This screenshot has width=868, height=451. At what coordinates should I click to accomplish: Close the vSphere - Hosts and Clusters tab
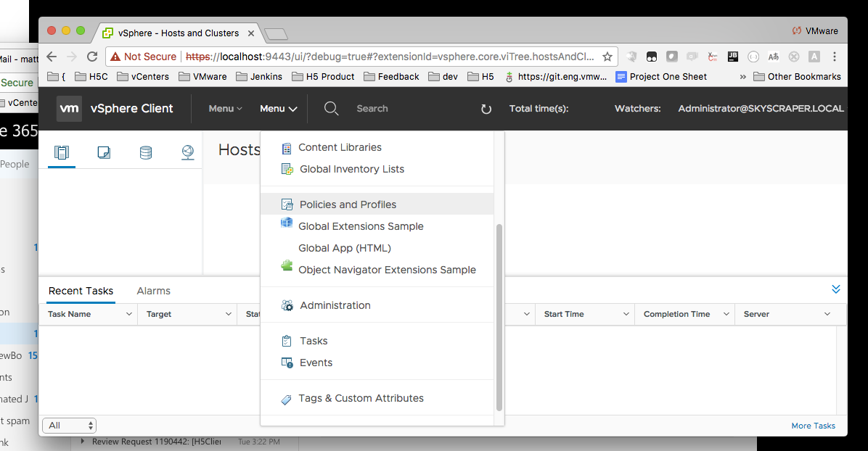(x=251, y=33)
